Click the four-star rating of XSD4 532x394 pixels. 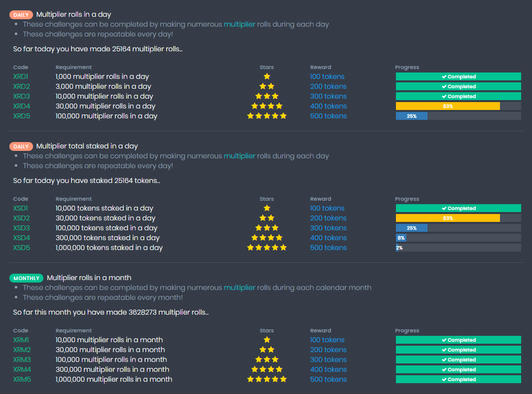[x=267, y=238]
